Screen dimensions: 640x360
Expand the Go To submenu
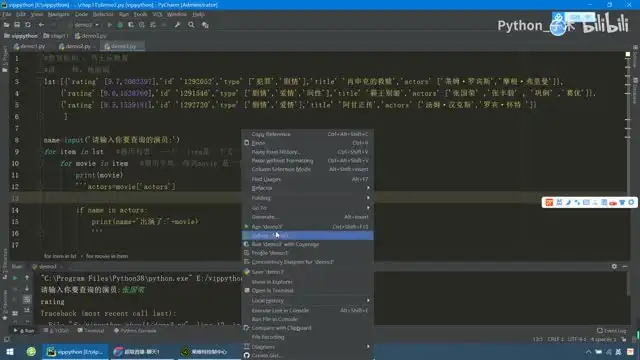point(308,208)
